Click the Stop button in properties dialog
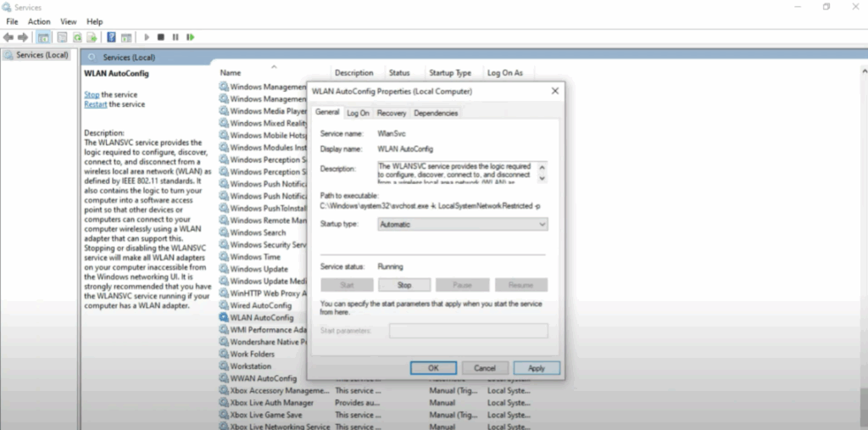Screen dimensions: 868x430 click(404, 285)
